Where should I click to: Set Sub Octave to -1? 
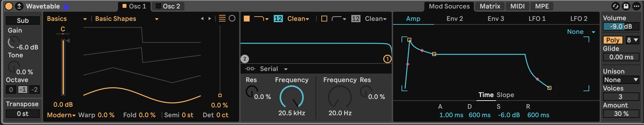click(23, 90)
